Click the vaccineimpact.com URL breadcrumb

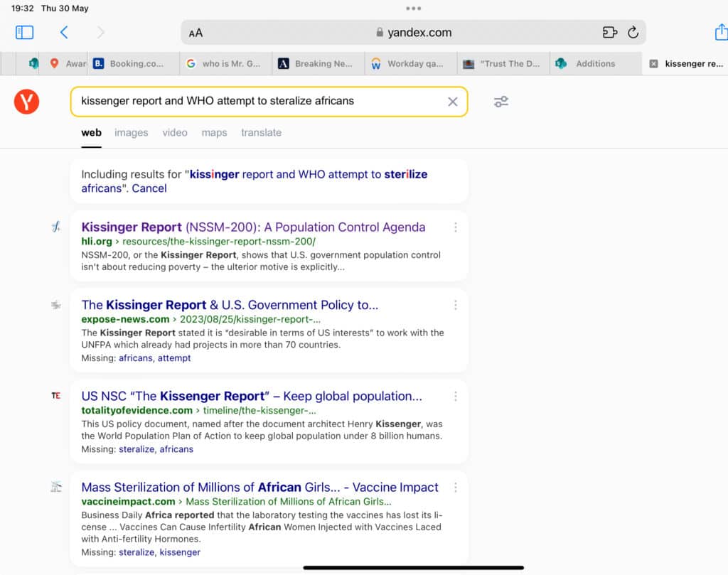tap(236, 501)
